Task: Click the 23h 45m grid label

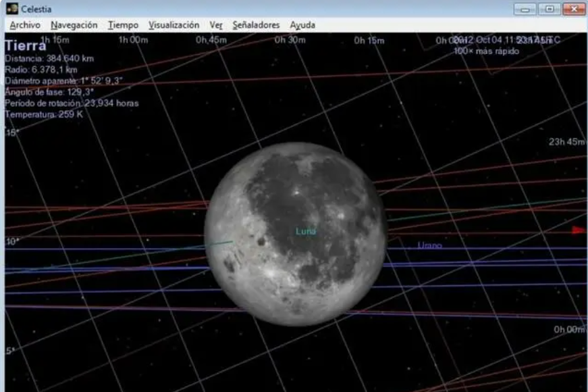Action: click(566, 142)
